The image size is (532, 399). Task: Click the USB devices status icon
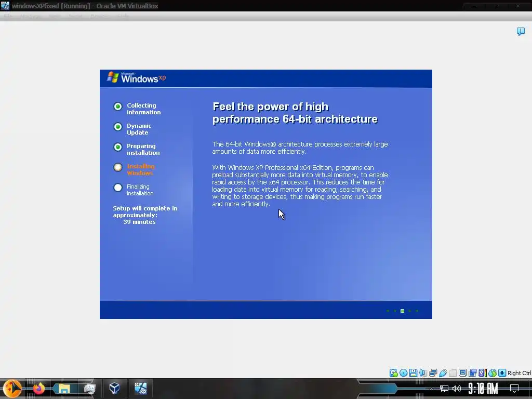click(443, 373)
